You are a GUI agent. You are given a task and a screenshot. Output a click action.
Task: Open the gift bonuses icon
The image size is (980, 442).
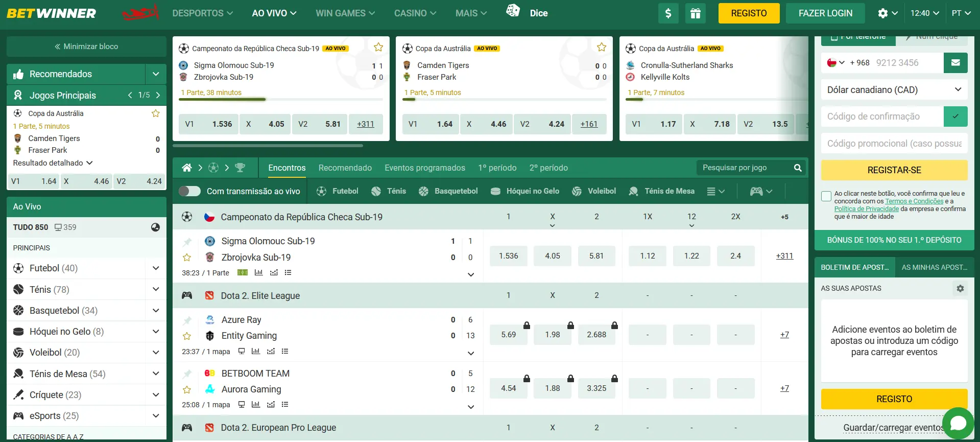695,13
